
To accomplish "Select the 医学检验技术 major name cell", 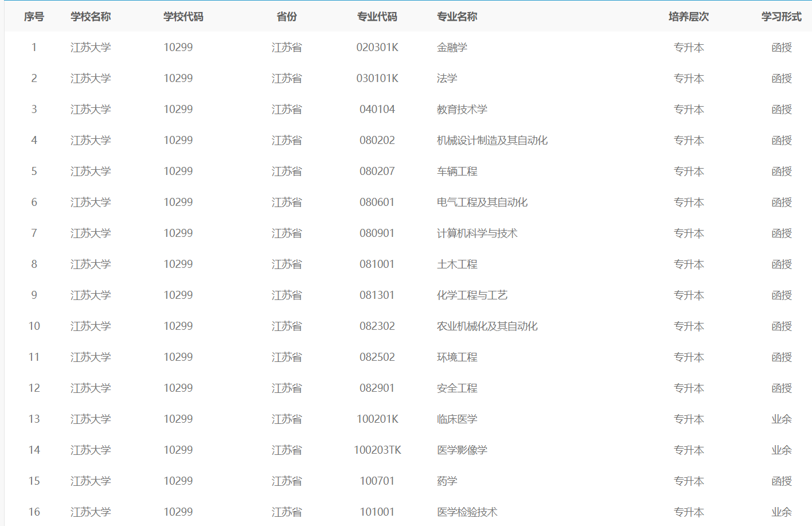I will pos(467,512).
